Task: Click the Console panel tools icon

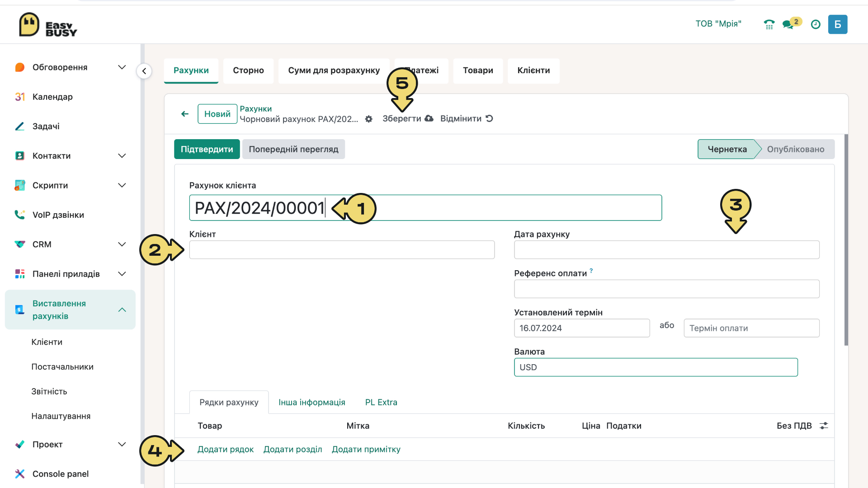Action: tap(20, 474)
